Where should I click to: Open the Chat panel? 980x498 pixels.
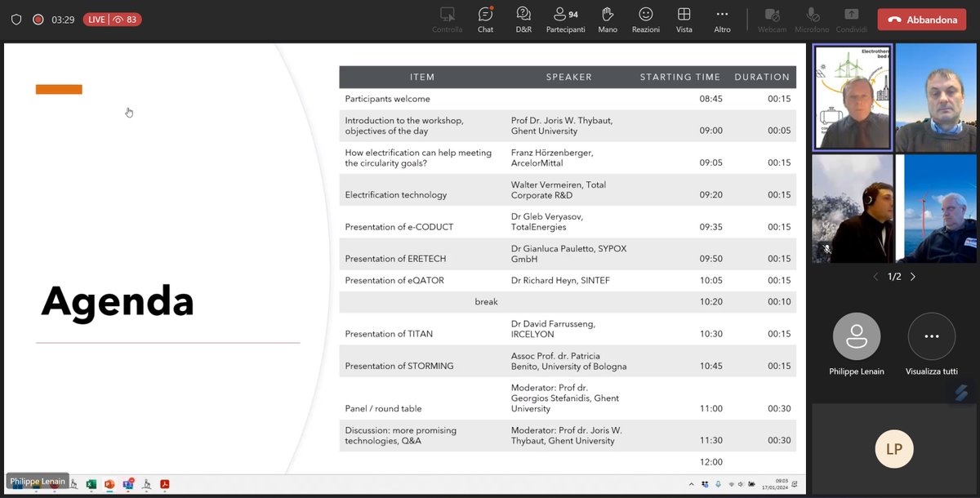(x=485, y=20)
